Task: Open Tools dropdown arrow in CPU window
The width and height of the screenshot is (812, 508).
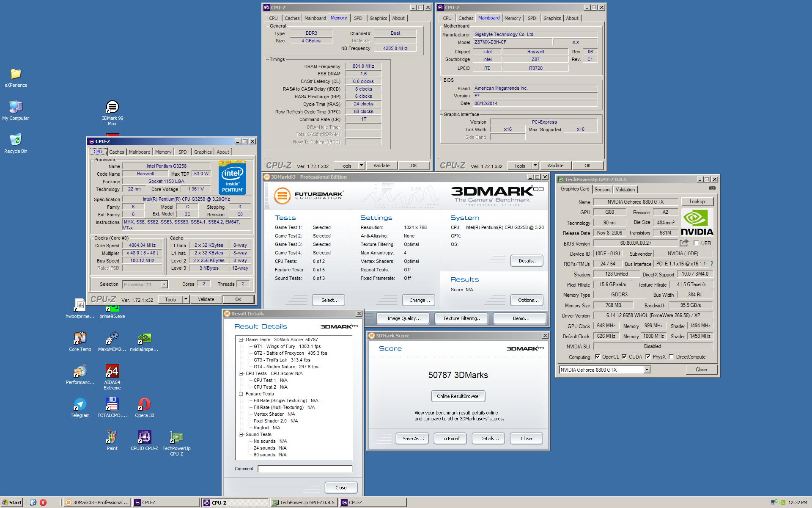Action: click(185, 299)
